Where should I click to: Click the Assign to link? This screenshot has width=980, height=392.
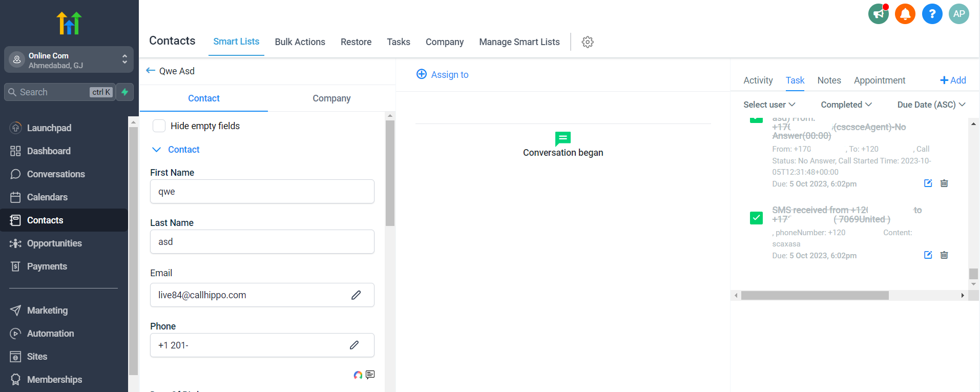(450, 75)
